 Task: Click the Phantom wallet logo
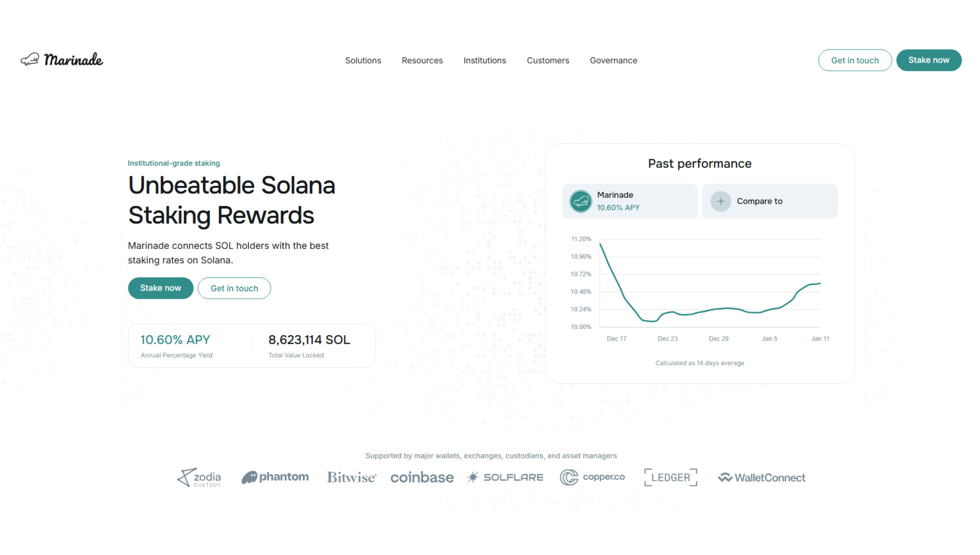click(275, 477)
